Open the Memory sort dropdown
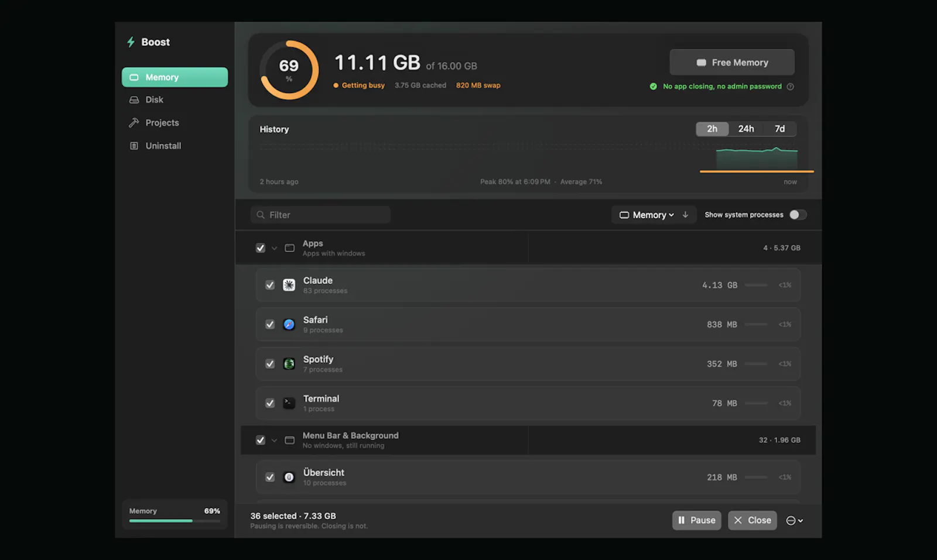937x560 pixels. 647,215
